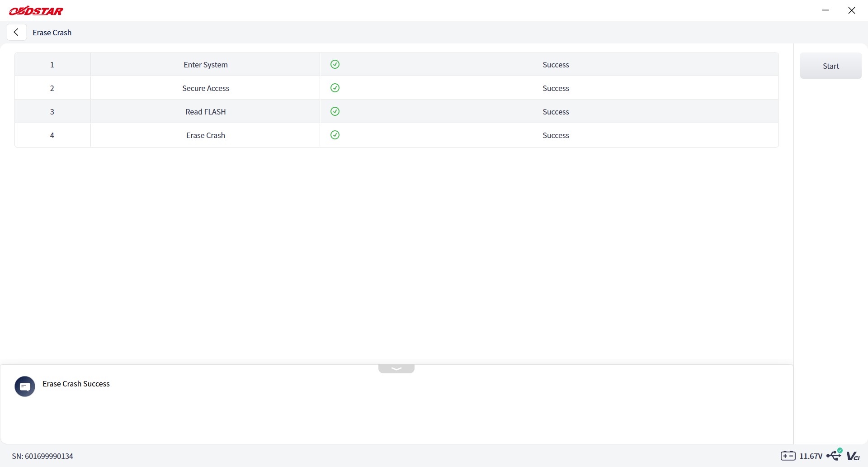
Task: Close the OBDSTAR application window
Action: pos(852,10)
